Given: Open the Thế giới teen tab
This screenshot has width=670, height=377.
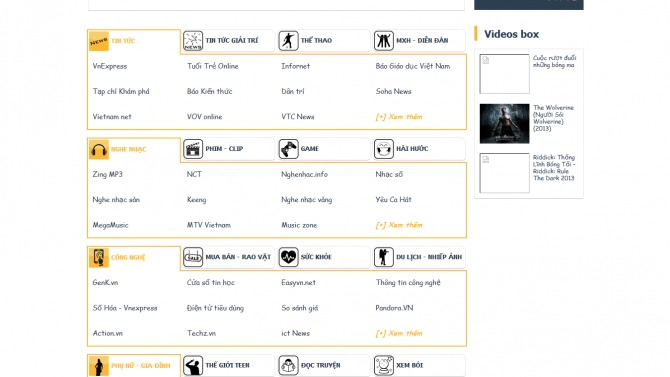Looking at the screenshot, I should [x=229, y=365].
